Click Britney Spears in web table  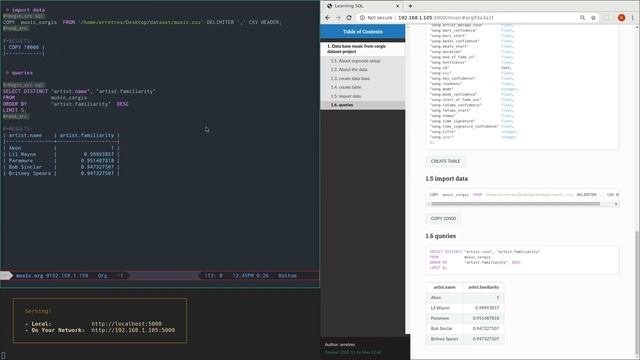click(x=444, y=339)
